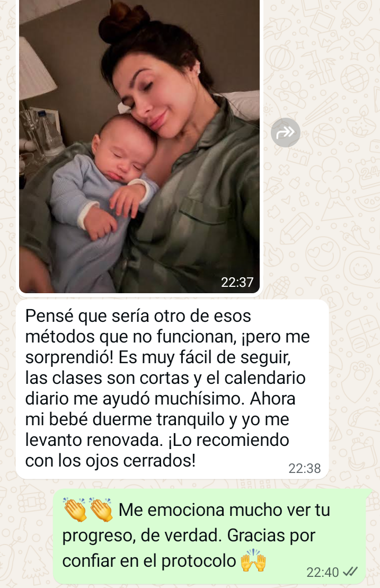Tap the word 'protocolo' in the reply
The image size is (380, 588).
click(x=199, y=561)
